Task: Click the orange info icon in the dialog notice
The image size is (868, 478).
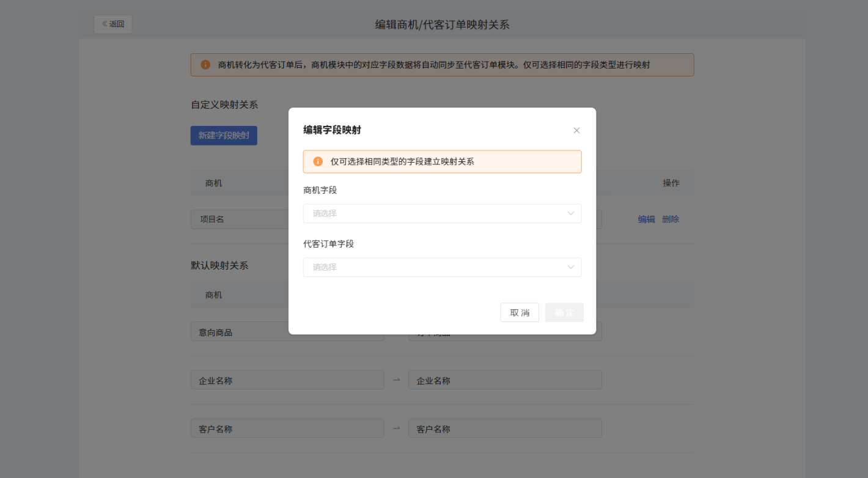Action: coord(318,161)
